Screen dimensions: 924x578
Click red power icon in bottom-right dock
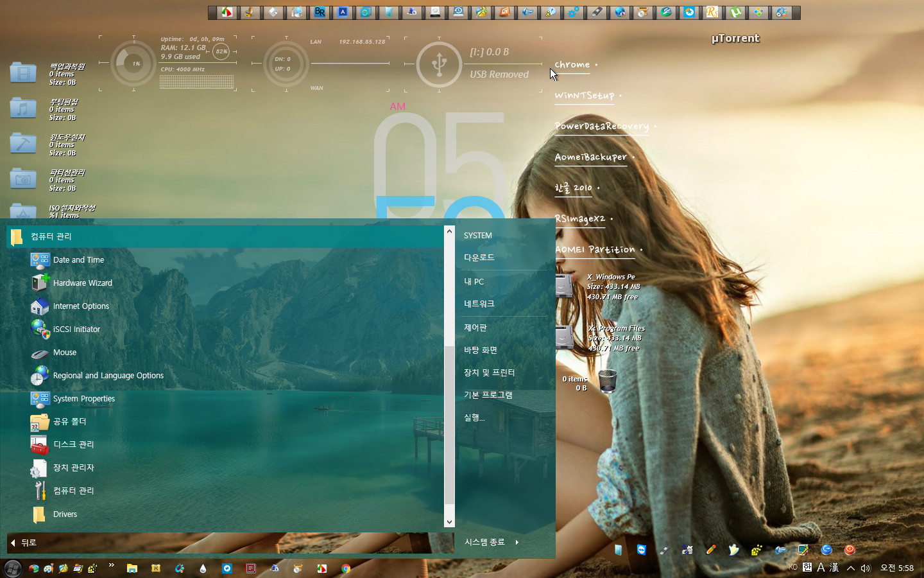(850, 550)
